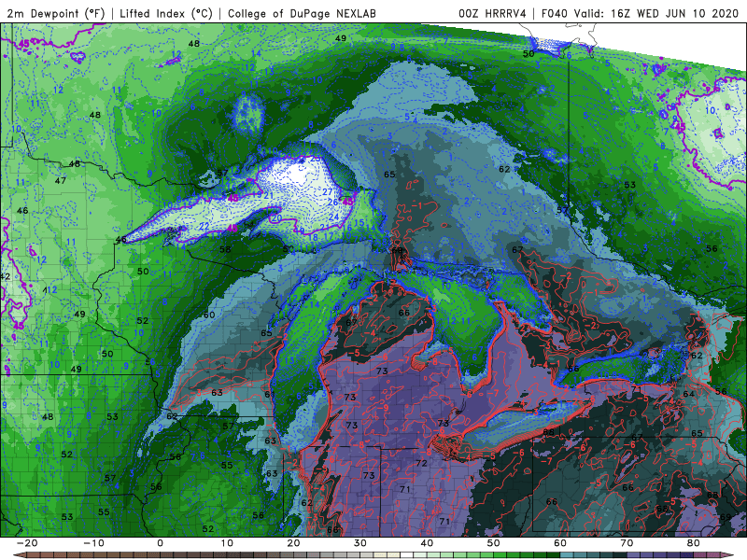Click the black '58' dewpoint value
This screenshot has height=560, width=747.
[225, 249]
